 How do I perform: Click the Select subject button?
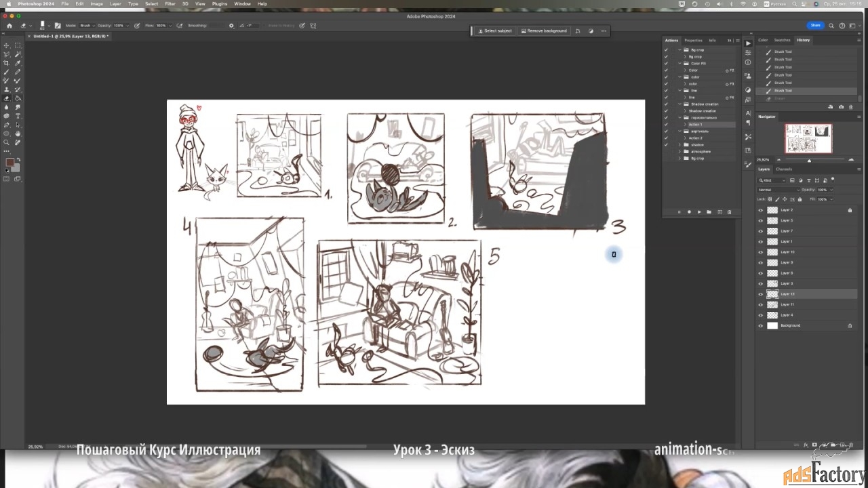point(495,30)
